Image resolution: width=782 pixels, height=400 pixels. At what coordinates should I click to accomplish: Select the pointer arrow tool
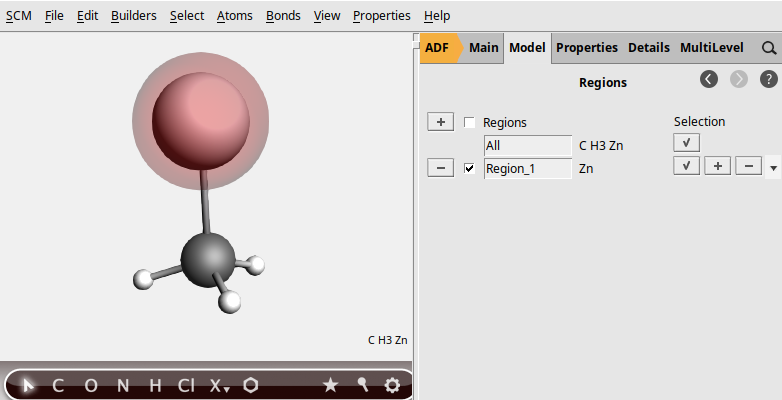click(28, 385)
